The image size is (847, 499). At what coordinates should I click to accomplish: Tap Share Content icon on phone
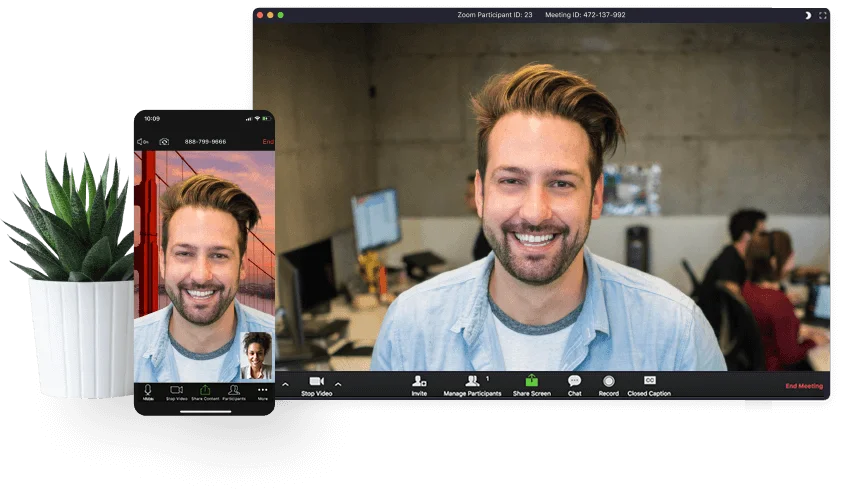pyautogui.click(x=205, y=390)
